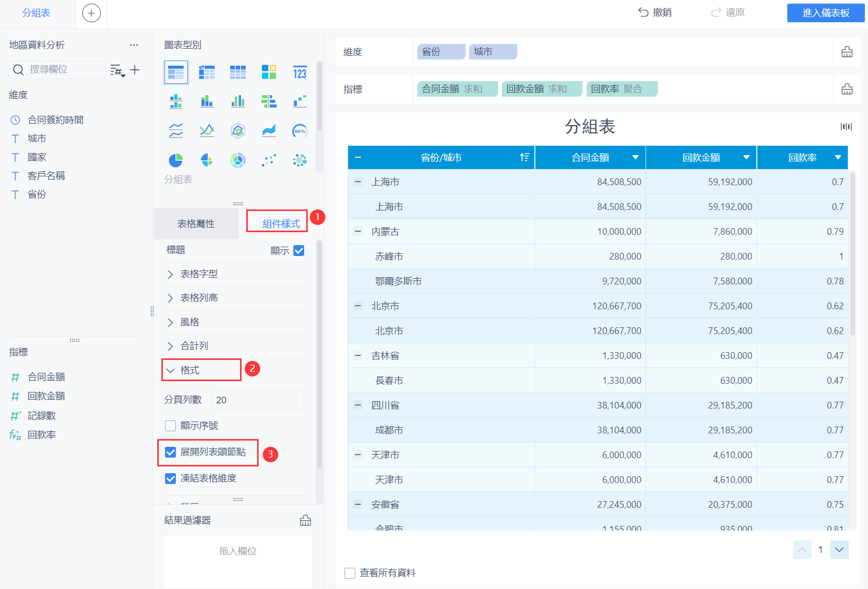
Task: Open chart column settings icon beside title
Action: coord(846,127)
